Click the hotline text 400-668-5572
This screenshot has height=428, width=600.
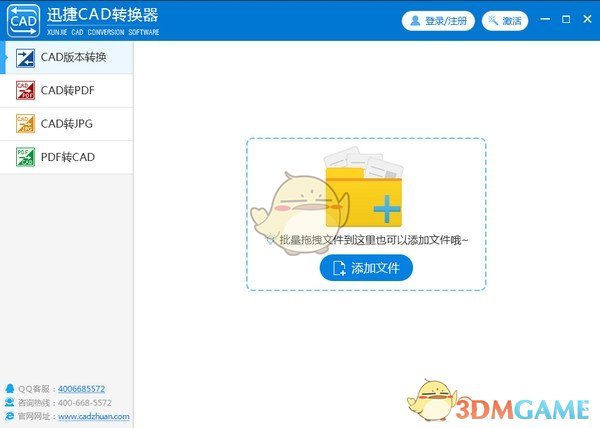[x=85, y=403]
